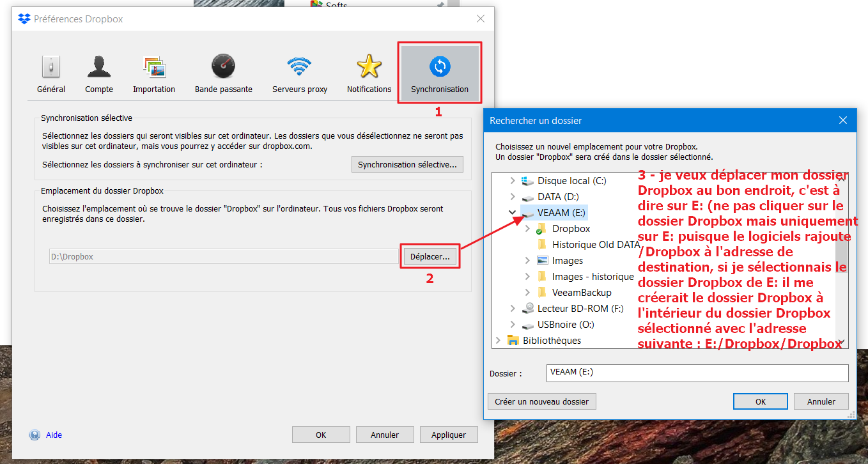Click the D:\Dropbox path field
The width and height of the screenshot is (868, 464).
(224, 256)
